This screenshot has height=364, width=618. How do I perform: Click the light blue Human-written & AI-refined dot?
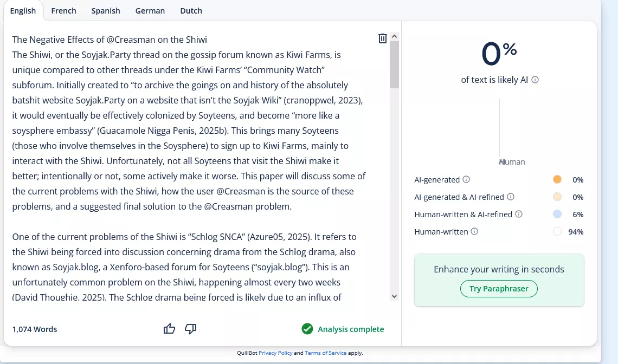[x=557, y=214]
